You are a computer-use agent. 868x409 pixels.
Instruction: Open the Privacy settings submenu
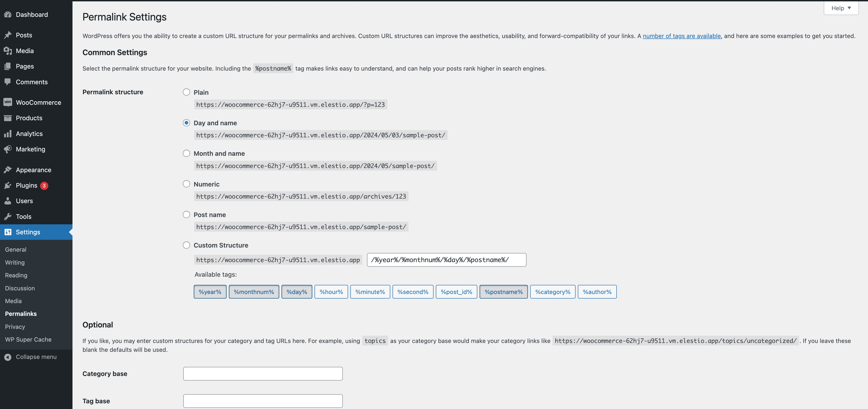[x=15, y=327]
